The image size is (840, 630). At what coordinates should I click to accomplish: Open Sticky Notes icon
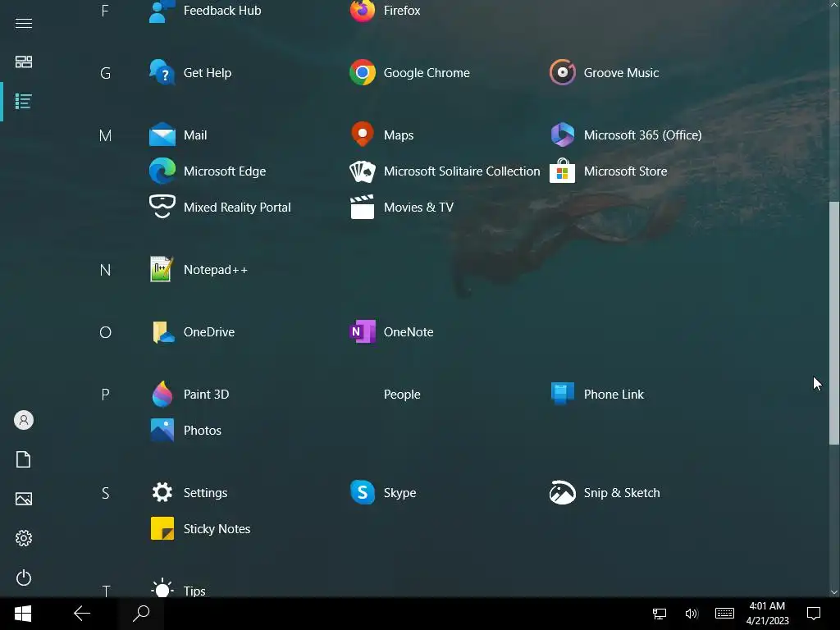pos(162,529)
